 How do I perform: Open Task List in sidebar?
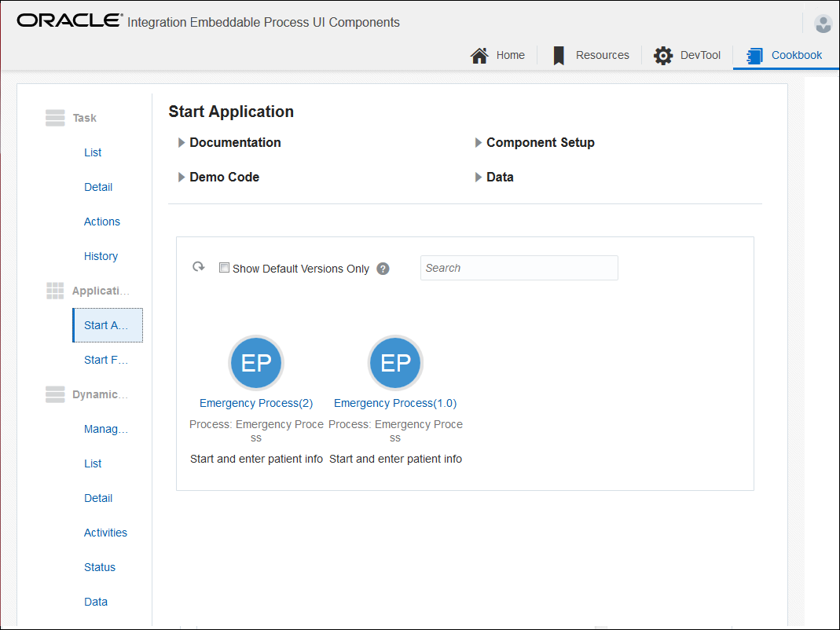[93, 152]
